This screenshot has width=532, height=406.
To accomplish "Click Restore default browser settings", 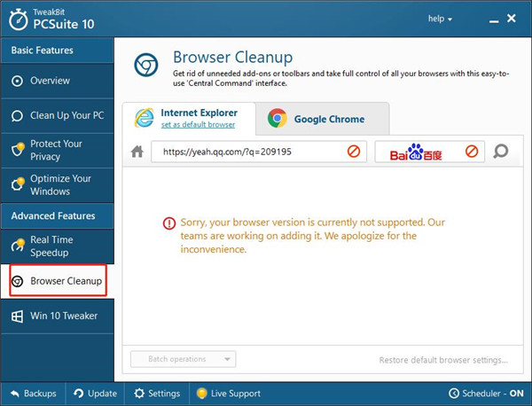I will click(443, 360).
